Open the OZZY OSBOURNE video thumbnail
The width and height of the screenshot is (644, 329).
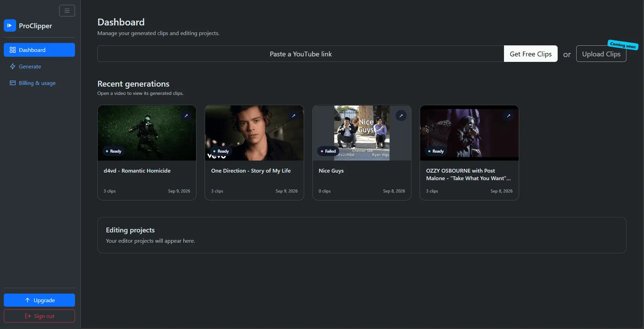[469, 133]
